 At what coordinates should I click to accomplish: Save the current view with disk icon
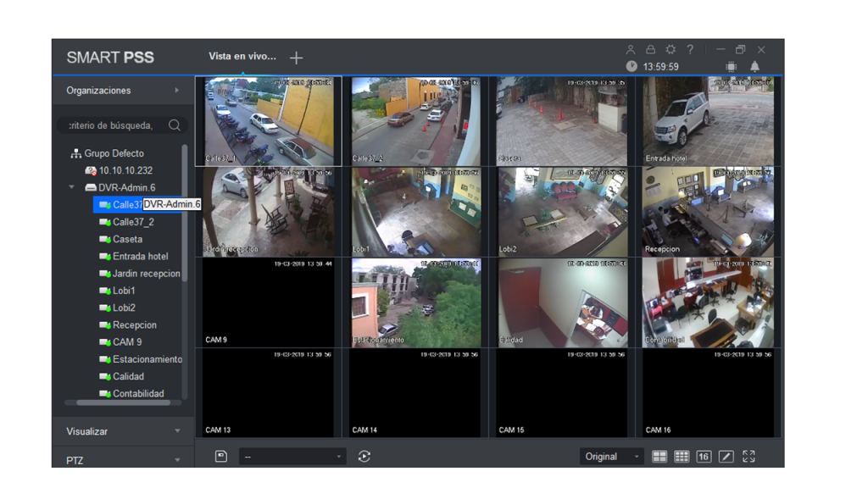[221, 457]
